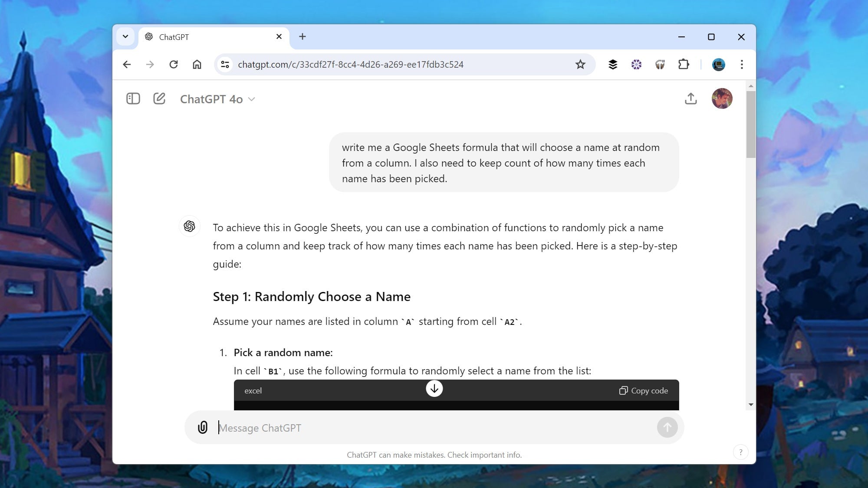Click the 'Pick a random name:' list item
Viewport: 868px width, 488px height.
(x=283, y=353)
